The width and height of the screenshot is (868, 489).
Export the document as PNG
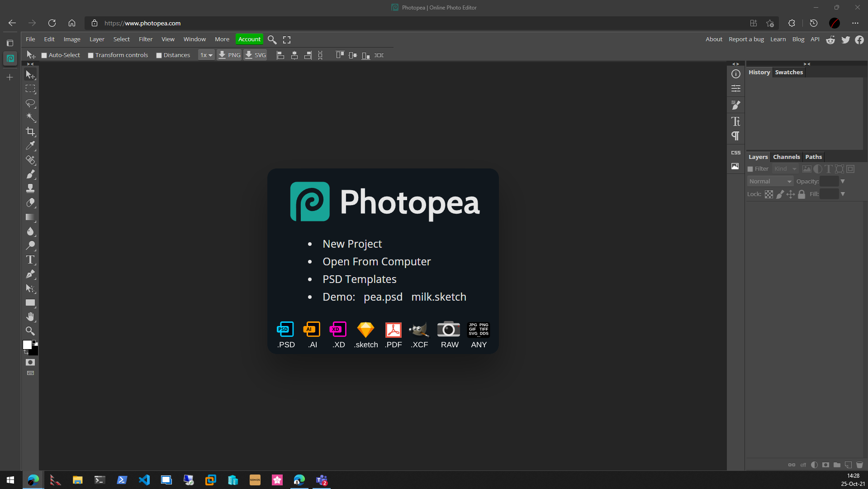[x=229, y=55]
